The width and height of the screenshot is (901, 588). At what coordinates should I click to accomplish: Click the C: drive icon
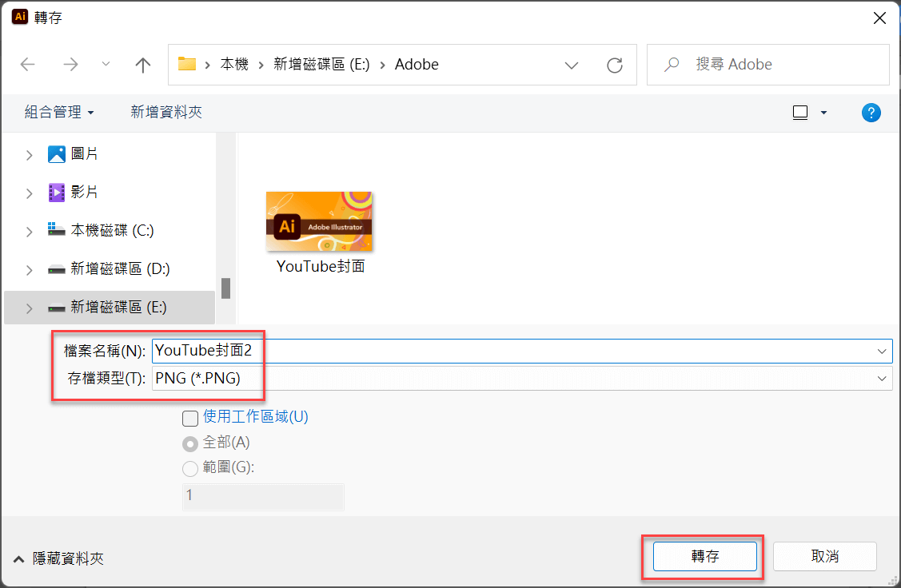[x=56, y=229]
